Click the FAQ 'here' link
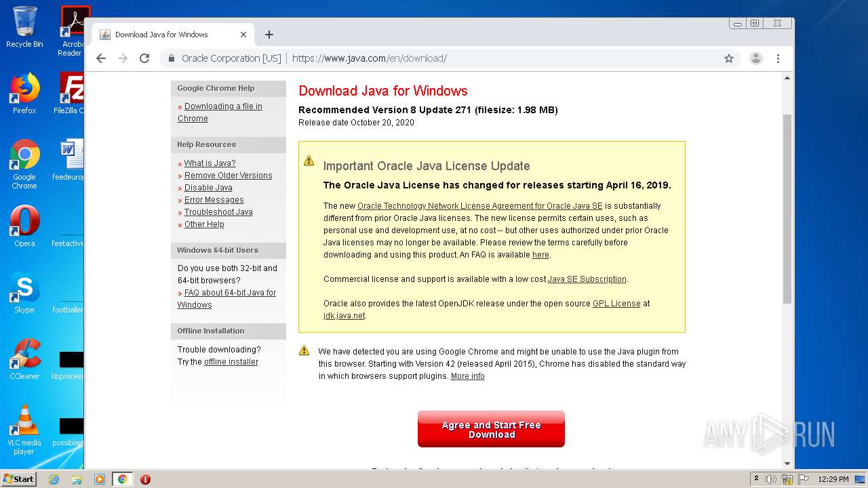The width and height of the screenshot is (868, 488). 540,255
